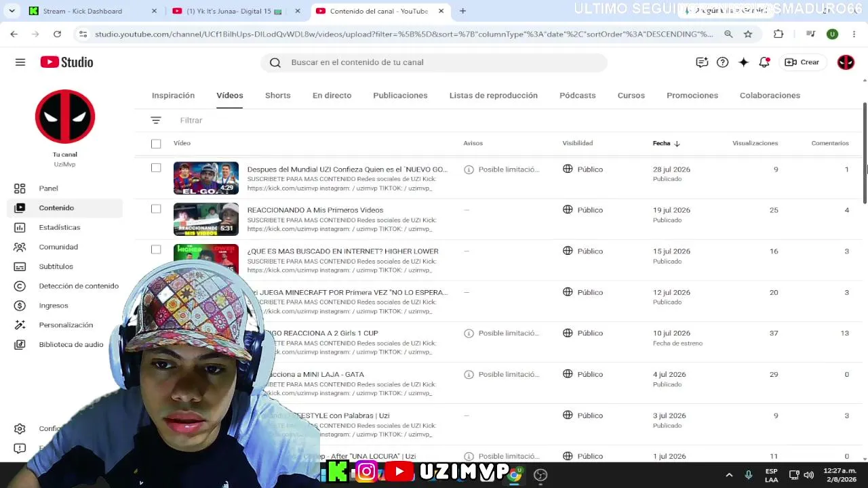
Task: Open the notifications bell
Action: pyautogui.click(x=764, y=62)
